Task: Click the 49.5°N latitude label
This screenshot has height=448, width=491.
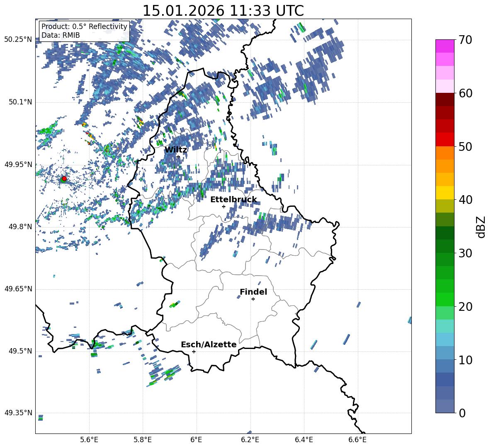Action: point(20,351)
